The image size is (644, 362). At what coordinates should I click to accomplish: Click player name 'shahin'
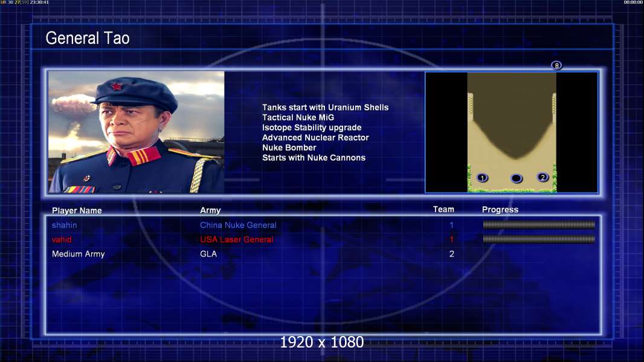(64, 225)
